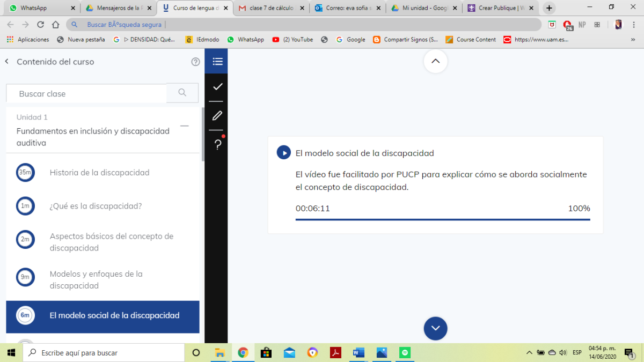Click the video progress bar at 100%
This screenshot has width=644, height=362.
pyautogui.click(x=443, y=219)
